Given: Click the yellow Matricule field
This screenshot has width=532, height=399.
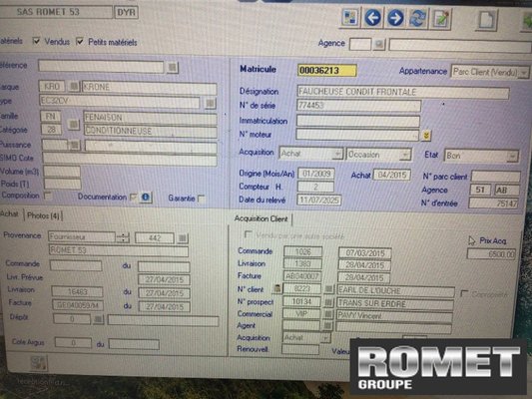Looking at the screenshot, I should click(x=327, y=71).
